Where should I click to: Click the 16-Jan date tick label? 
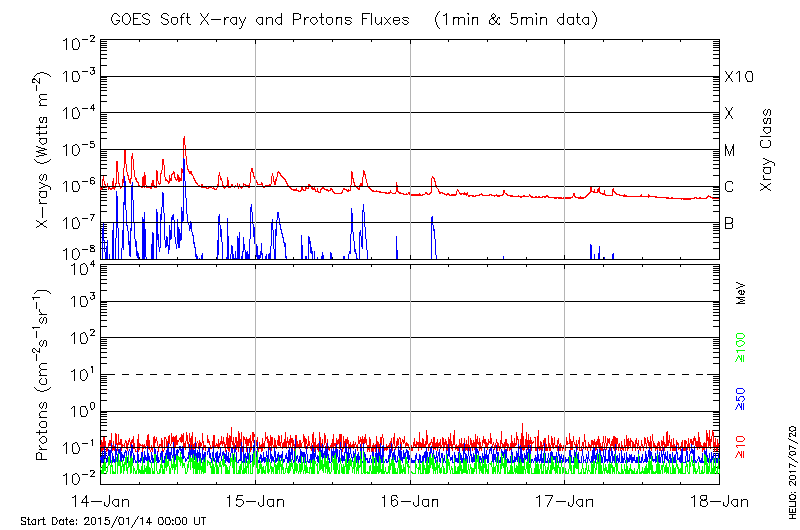(x=410, y=500)
